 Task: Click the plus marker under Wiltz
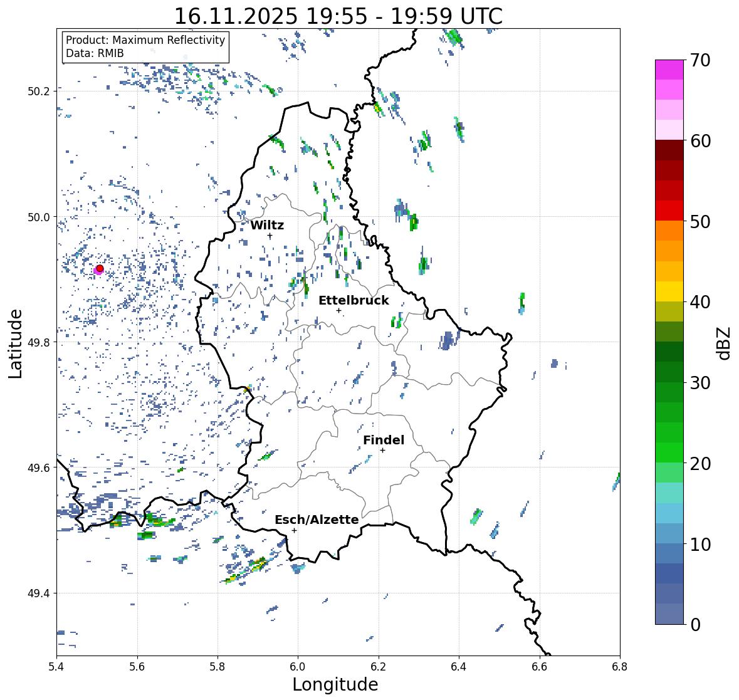pos(270,236)
